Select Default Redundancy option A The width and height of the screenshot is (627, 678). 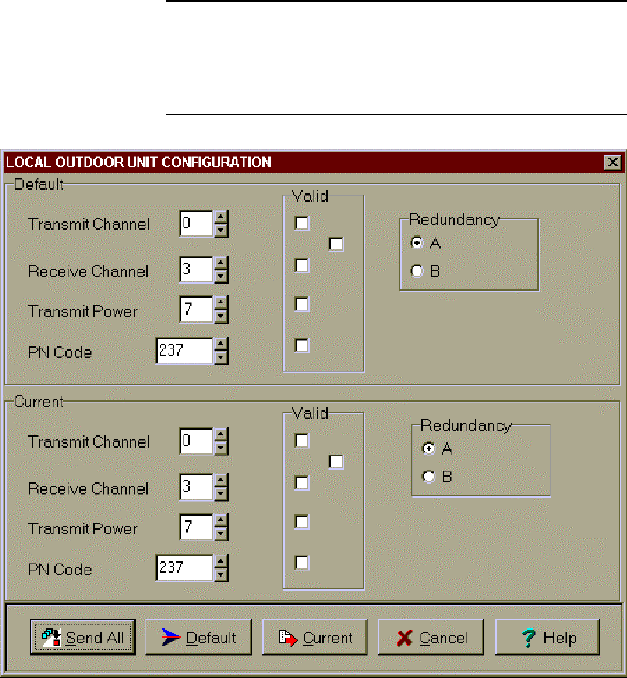417,243
